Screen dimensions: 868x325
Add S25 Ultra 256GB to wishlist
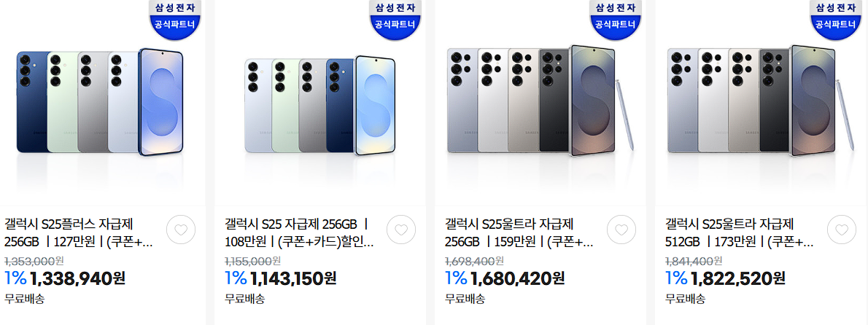point(621,230)
